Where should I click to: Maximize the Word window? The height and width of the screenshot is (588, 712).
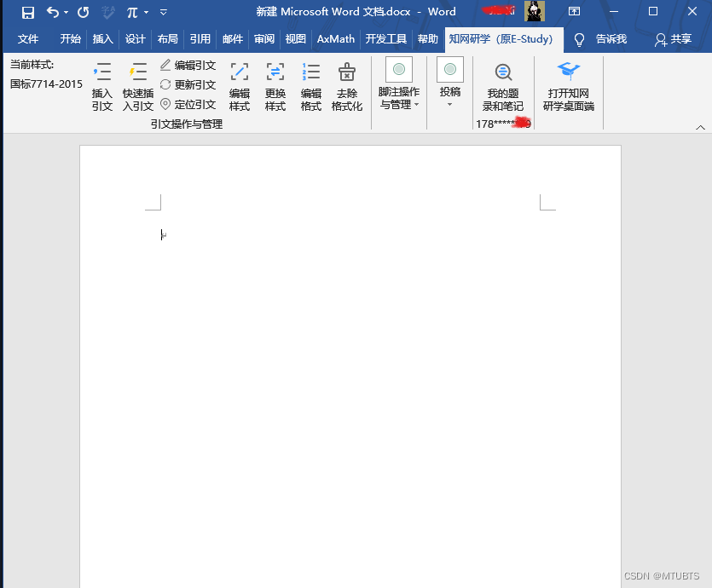coord(653,11)
